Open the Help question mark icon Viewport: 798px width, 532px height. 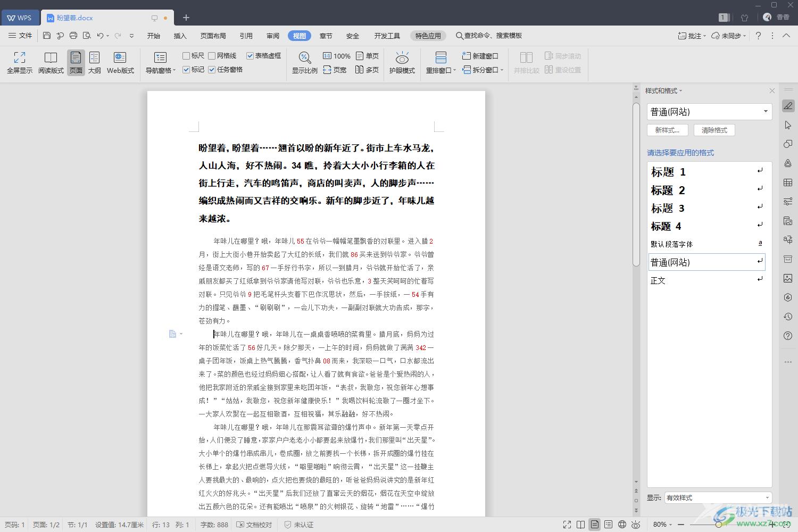[758, 36]
